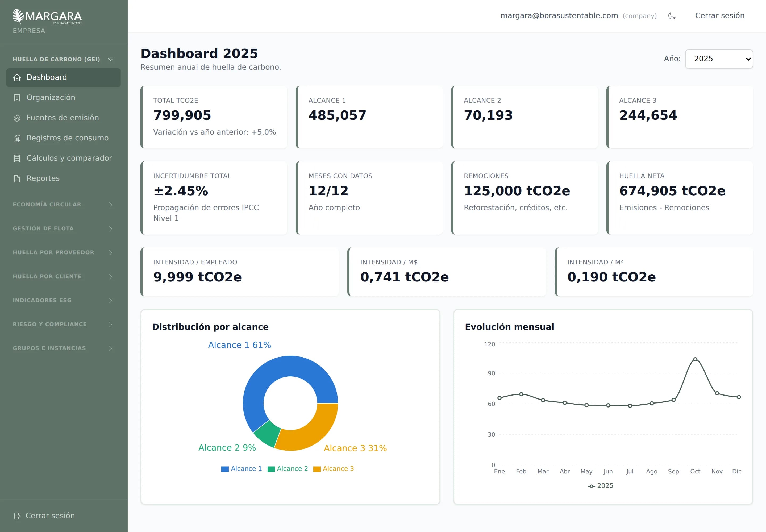Select Reportes in the sidebar
766x532 pixels.
(x=63, y=179)
